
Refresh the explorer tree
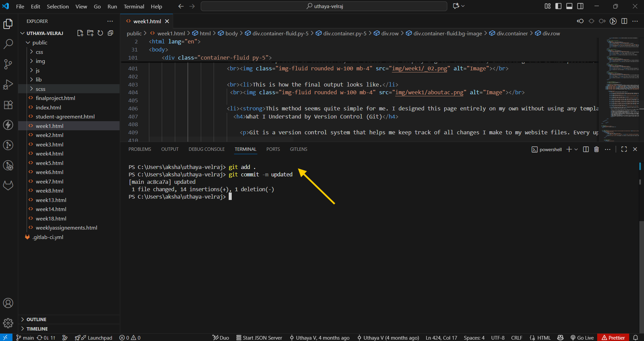[100, 33]
